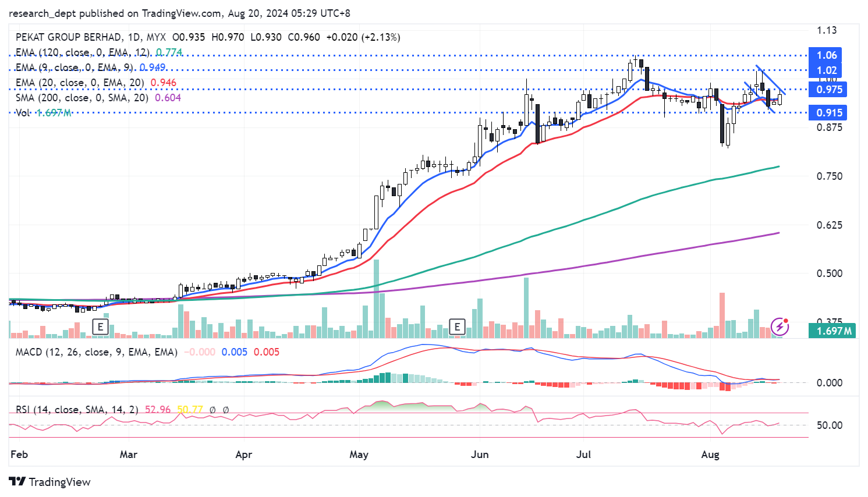Image resolution: width=868 pixels, height=497 pixels.
Task: Select the EMA 9 indicator legend
Action: click(x=75, y=68)
